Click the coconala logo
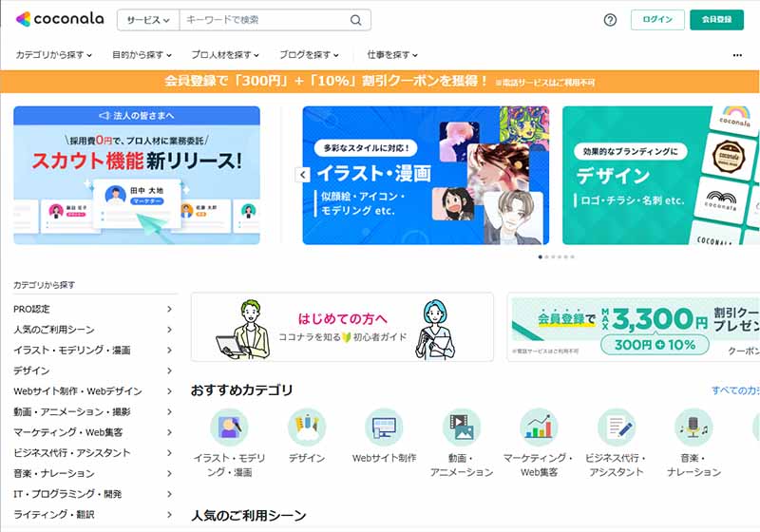760x532 pixels. click(60, 19)
